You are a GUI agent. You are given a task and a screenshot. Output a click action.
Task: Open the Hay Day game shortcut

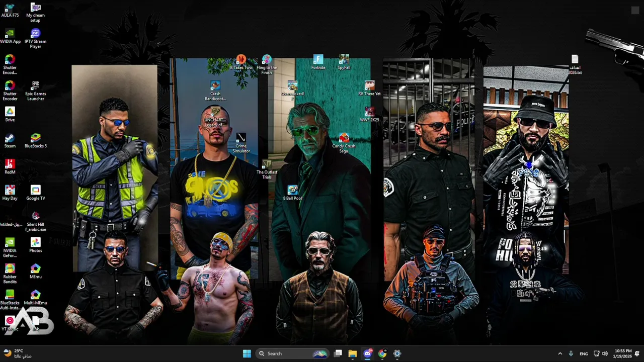click(10, 193)
